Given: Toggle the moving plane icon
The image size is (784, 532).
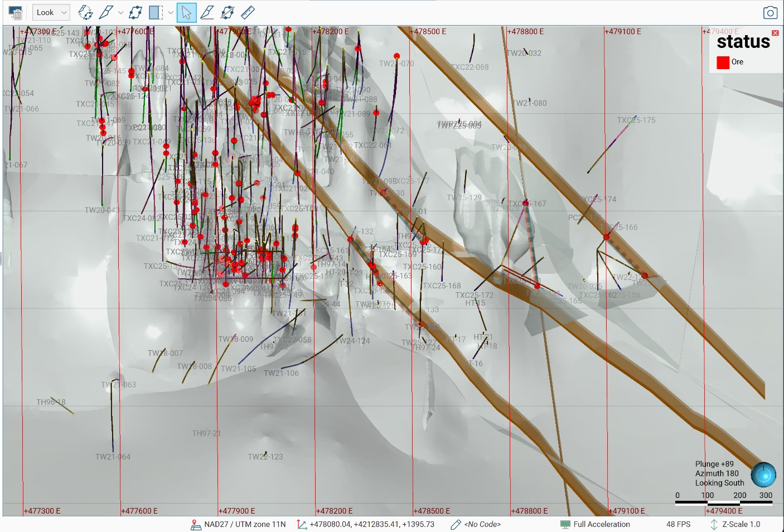Looking at the screenshot, I should click(135, 12).
